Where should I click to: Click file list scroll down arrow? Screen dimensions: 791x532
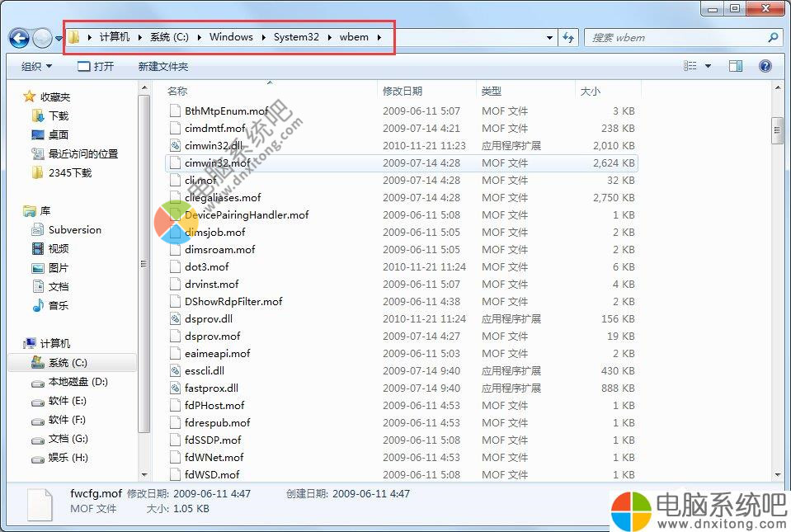pos(777,474)
